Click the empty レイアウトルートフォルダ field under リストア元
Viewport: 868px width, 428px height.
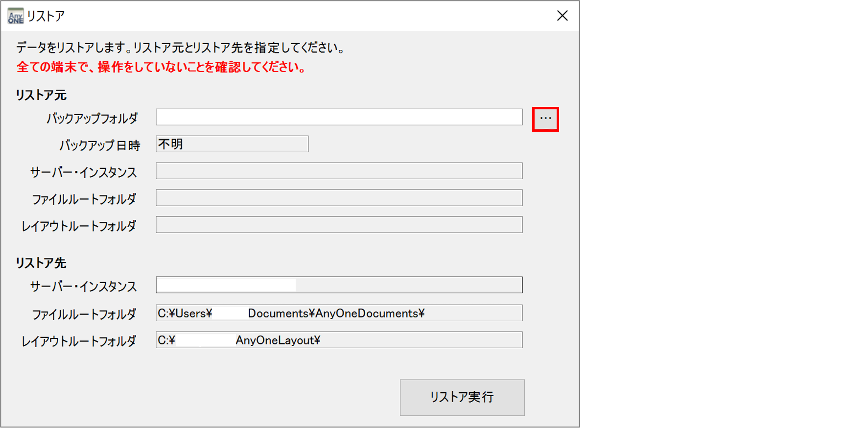pyautogui.click(x=339, y=225)
